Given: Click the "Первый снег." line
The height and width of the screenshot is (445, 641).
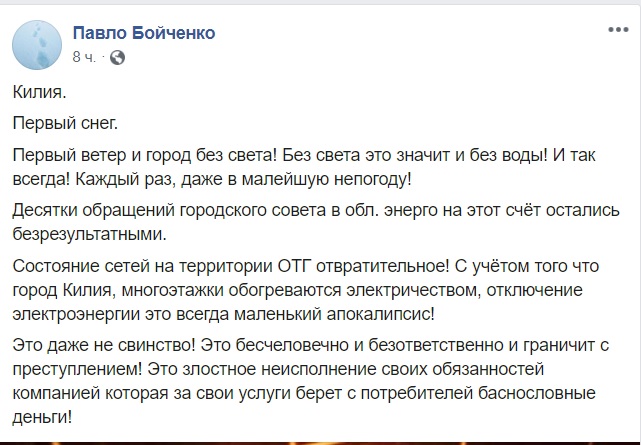Looking at the screenshot, I should pyautogui.click(x=65, y=123).
